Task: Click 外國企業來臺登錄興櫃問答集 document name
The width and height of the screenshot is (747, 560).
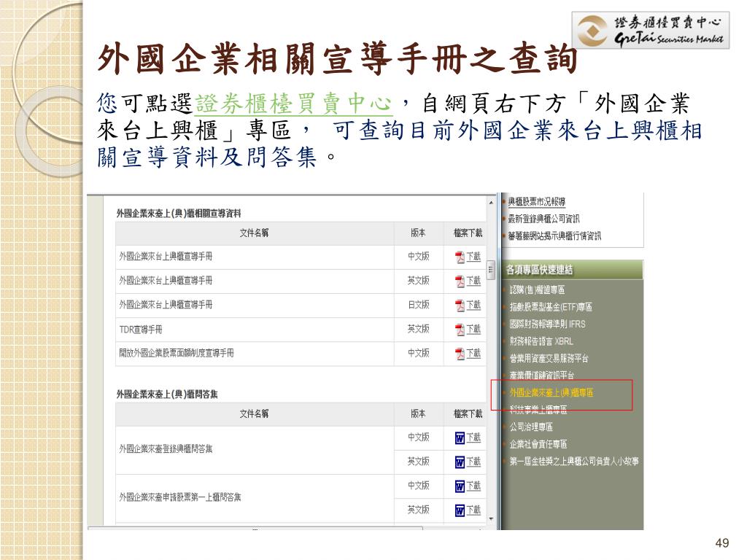Action: [166, 449]
